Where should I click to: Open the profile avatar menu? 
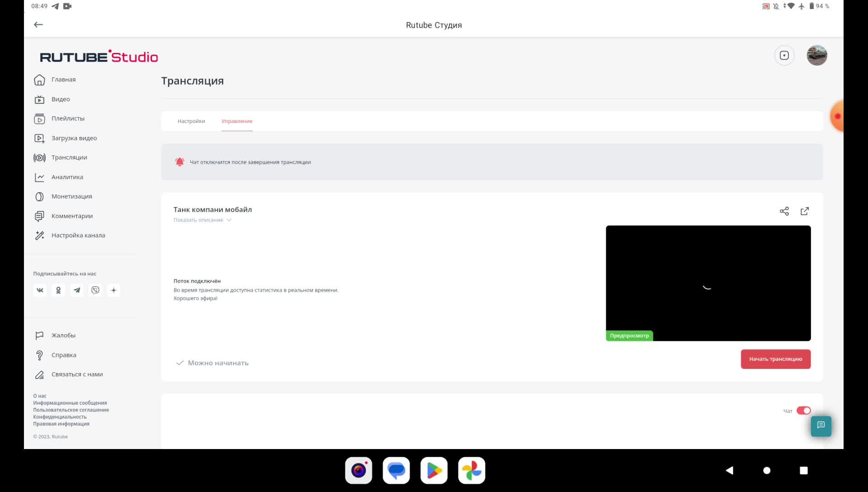[x=817, y=56]
